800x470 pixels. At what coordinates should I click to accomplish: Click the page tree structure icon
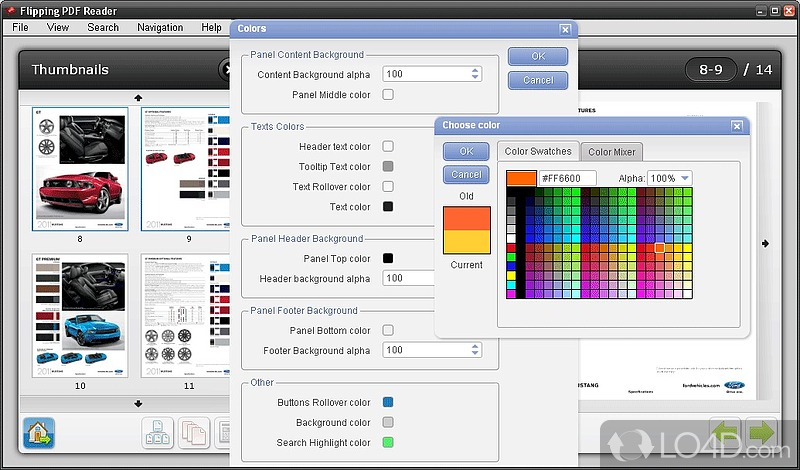(x=158, y=433)
